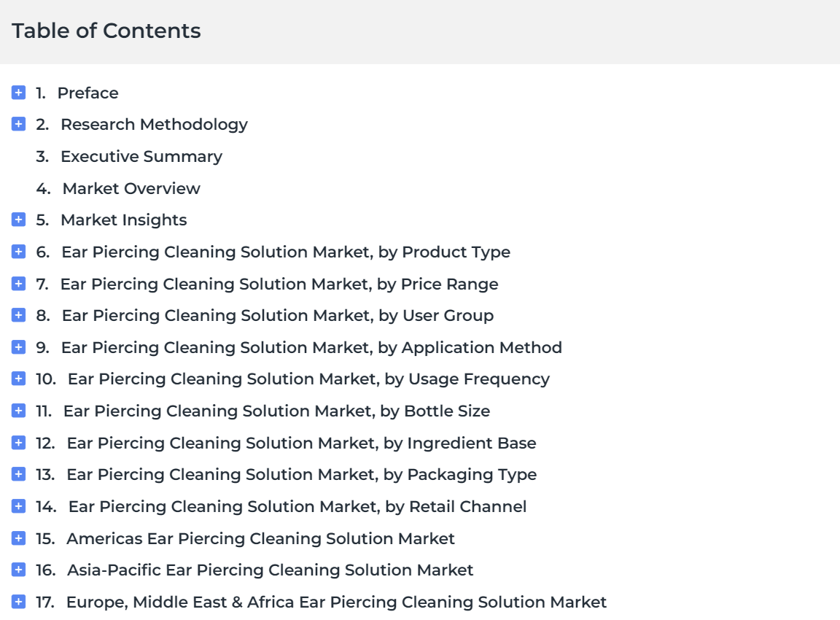Viewport: 840px width, 620px height.
Task: Expand the by Retail Channel section
Action: tap(18, 506)
